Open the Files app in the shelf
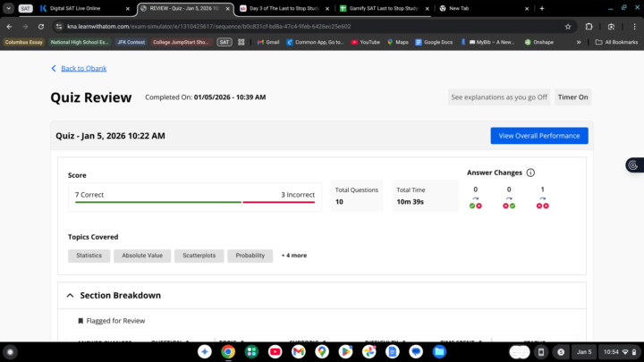Screen dimensions: 644x362 tap(438, 352)
